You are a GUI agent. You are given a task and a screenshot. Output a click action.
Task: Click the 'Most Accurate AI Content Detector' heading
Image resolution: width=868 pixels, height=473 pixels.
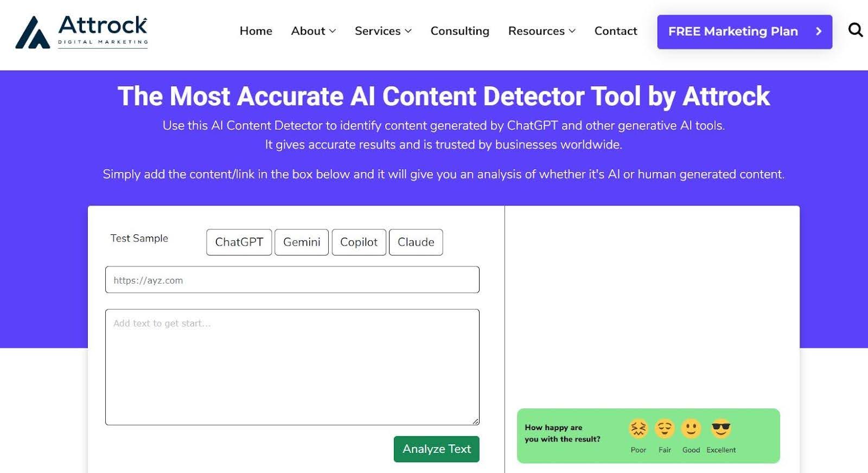click(x=444, y=97)
